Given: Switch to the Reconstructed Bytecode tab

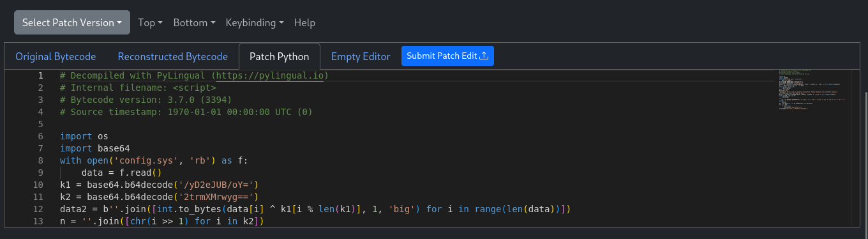Looking at the screenshot, I should [x=172, y=56].
